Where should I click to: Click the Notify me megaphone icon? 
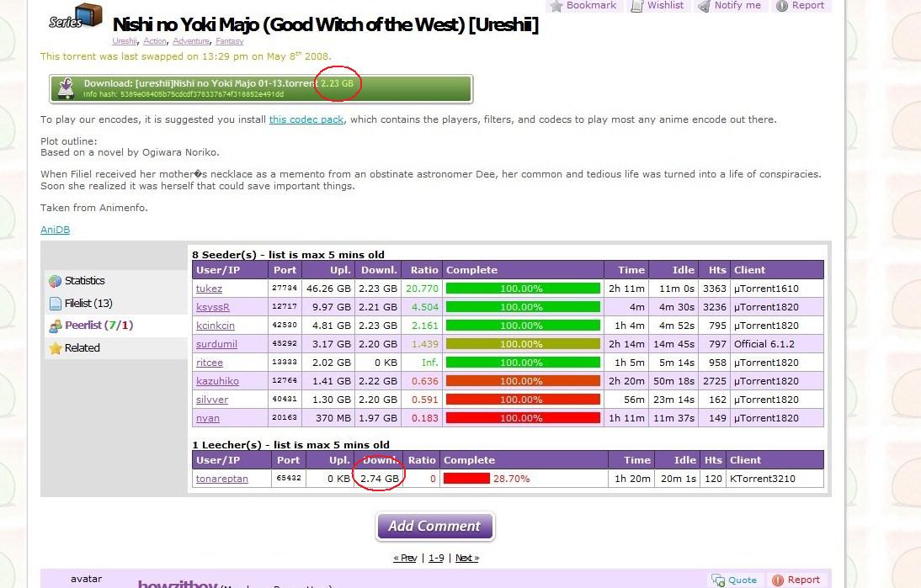pos(704,6)
